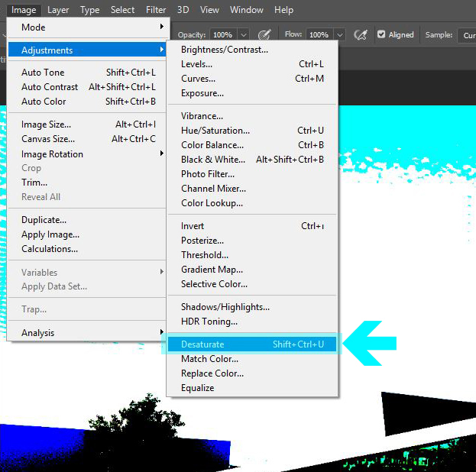This screenshot has height=472, width=476.
Task: Choose Posterize adjustment
Action: pyautogui.click(x=252, y=241)
